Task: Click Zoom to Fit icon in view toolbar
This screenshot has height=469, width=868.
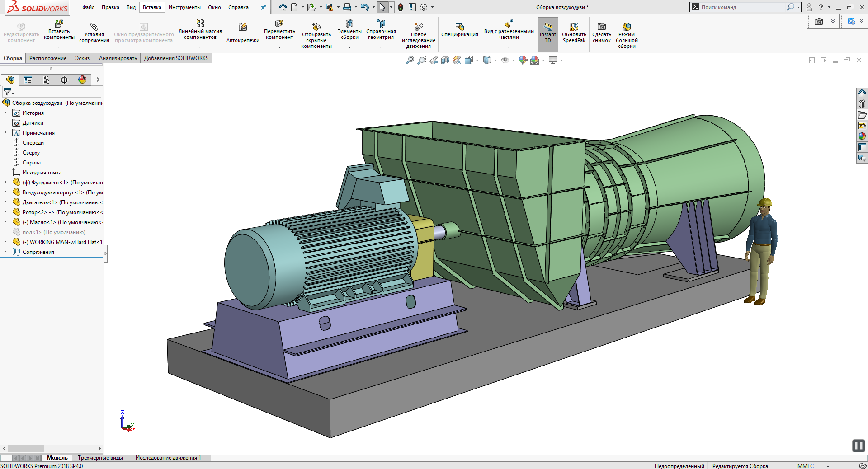Action: pos(410,60)
